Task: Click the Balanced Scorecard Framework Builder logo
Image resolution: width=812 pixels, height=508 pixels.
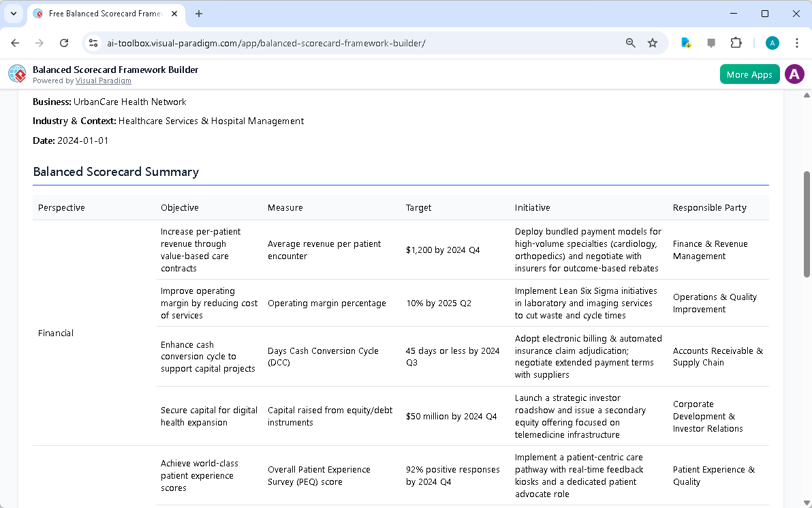Action: click(16, 74)
